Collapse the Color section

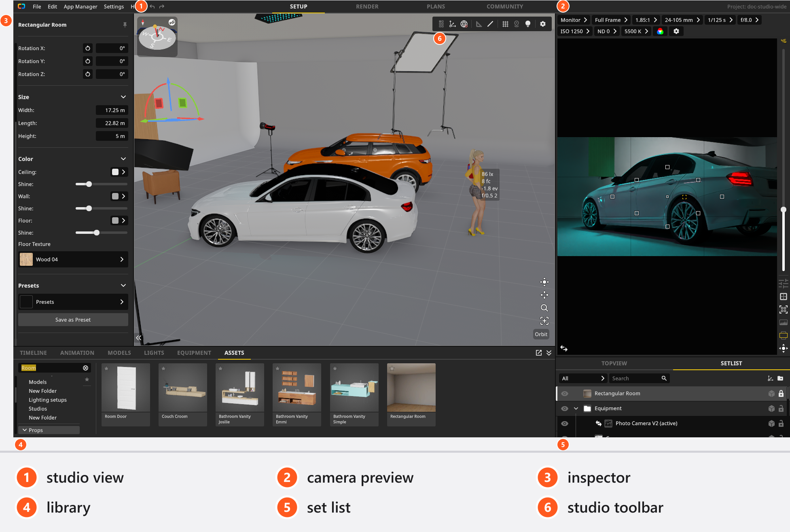[x=123, y=159]
